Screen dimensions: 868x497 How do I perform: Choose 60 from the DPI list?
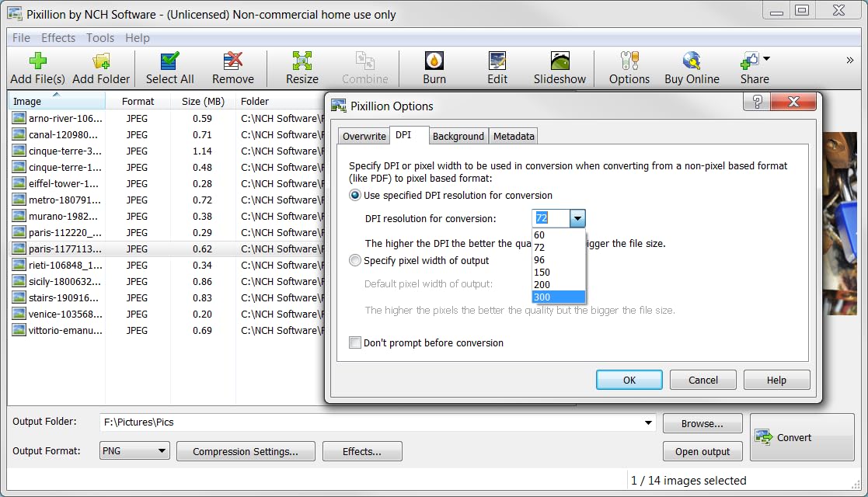tap(559, 235)
